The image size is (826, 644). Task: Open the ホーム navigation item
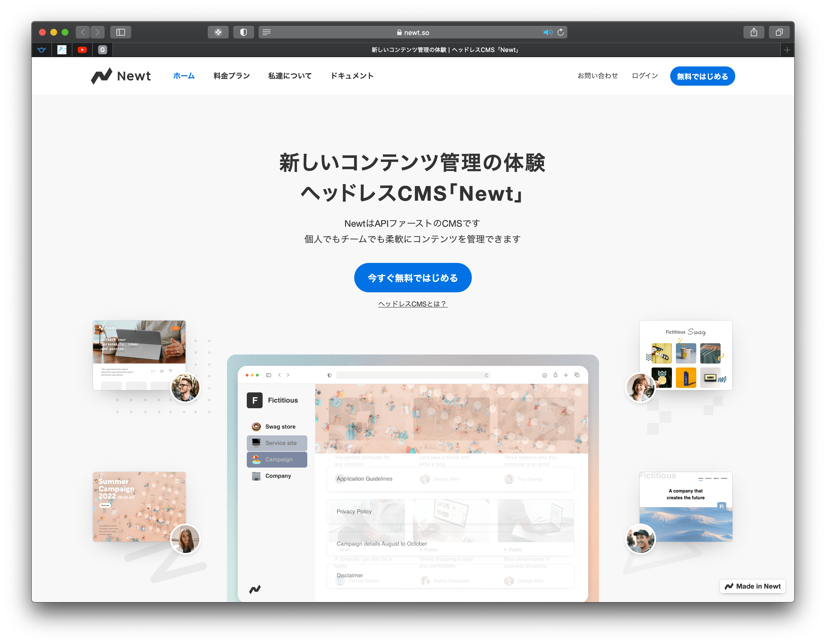pyautogui.click(x=184, y=76)
